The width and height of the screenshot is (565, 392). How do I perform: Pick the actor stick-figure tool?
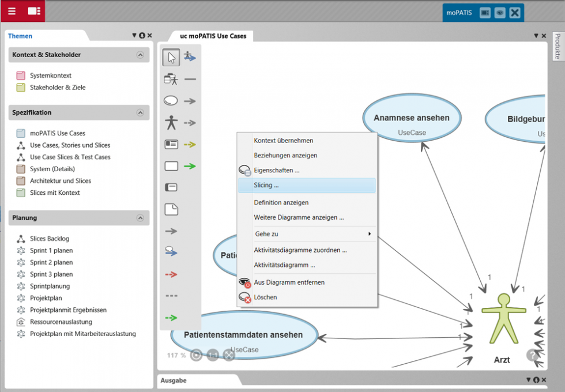click(171, 122)
